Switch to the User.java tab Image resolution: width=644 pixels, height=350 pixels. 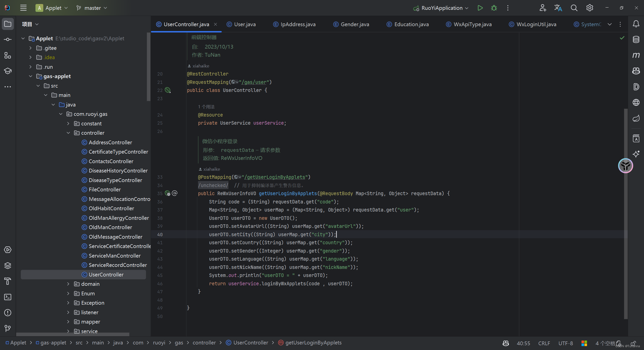(x=245, y=24)
